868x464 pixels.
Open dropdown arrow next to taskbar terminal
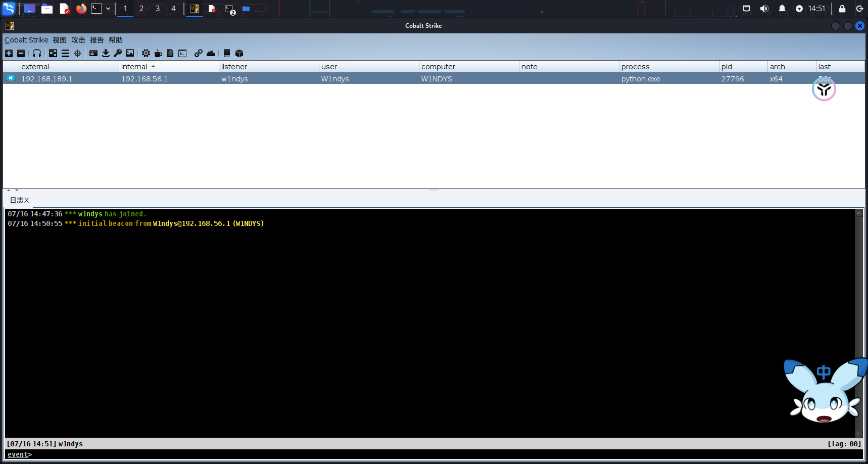coord(108,9)
